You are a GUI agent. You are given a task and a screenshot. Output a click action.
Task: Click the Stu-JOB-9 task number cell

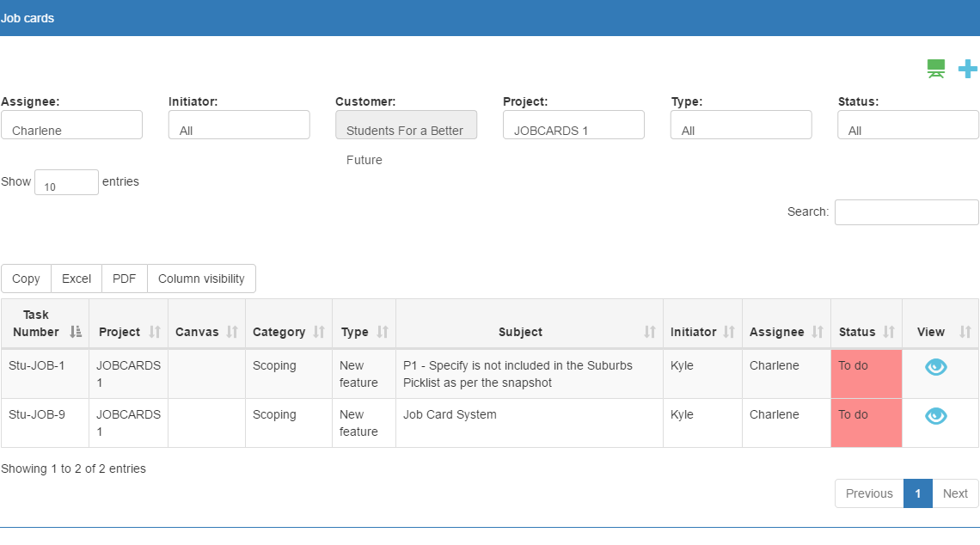tap(45, 423)
